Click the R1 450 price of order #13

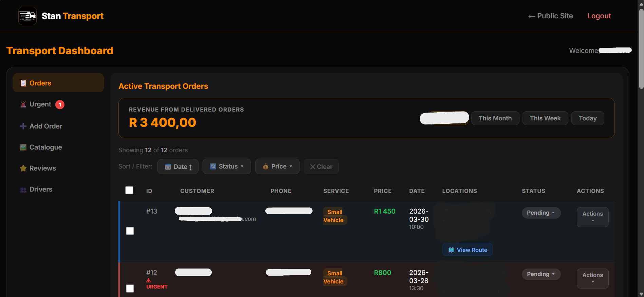coord(385,211)
